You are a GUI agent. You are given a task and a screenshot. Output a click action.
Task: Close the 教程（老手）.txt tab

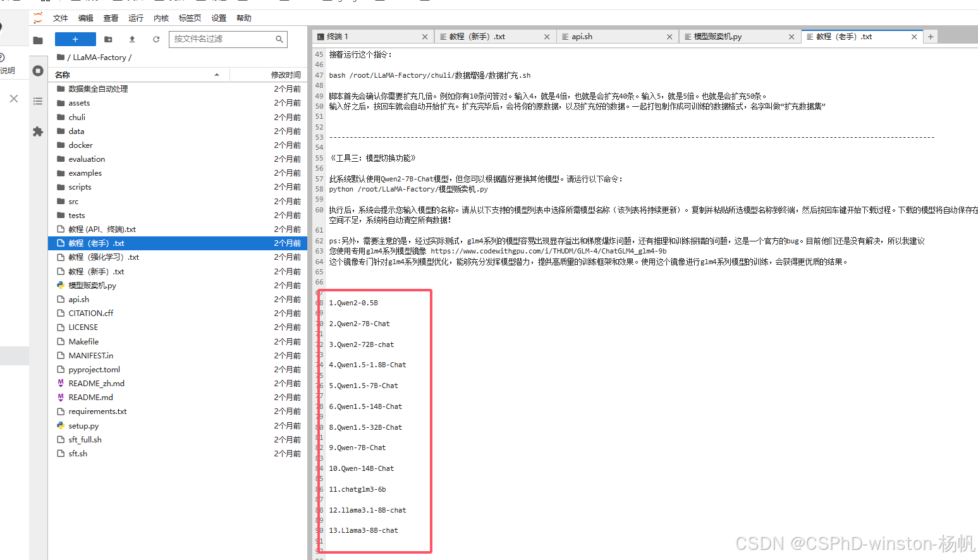(914, 37)
